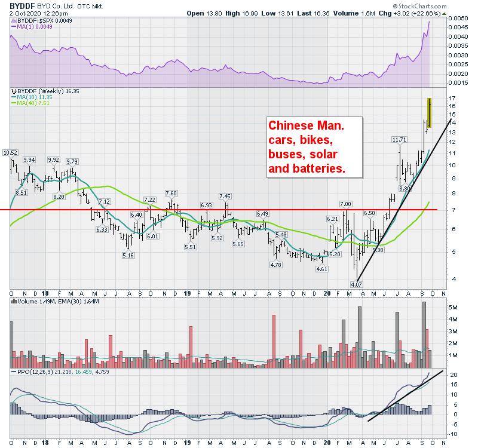Click the 10.52 price label at chart start
Viewport: 478px width, 448px height.
[10, 153]
